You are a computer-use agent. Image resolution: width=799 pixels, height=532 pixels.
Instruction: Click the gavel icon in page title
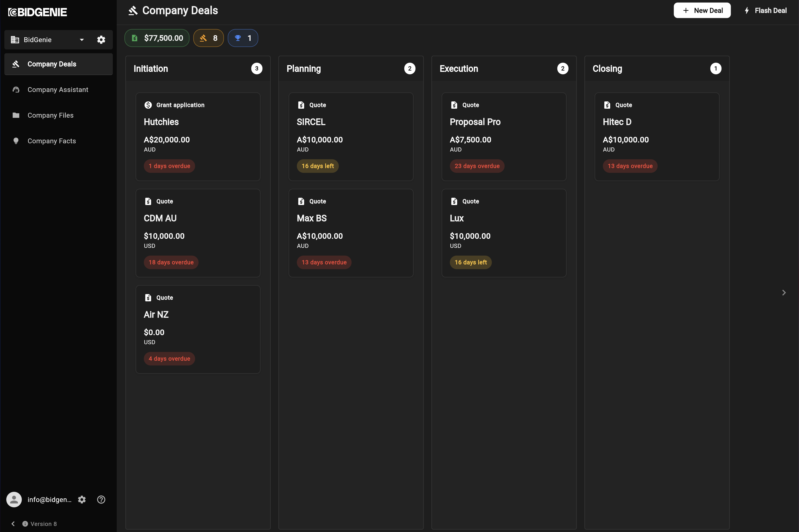[x=133, y=10]
